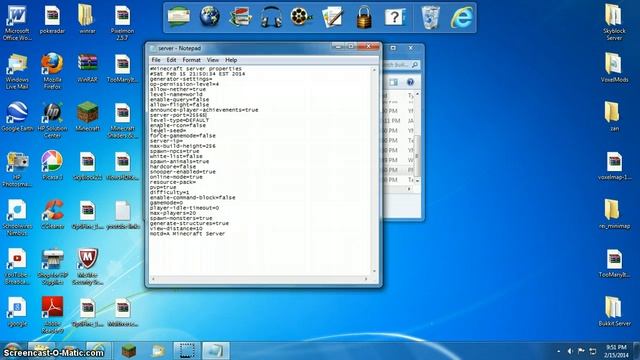Select the Shop for HP Supplies shortcut

coord(52,267)
